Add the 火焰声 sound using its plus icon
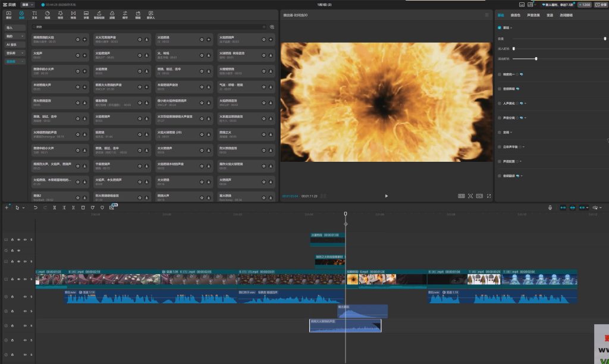The width and height of the screenshot is (609, 364). (84, 55)
